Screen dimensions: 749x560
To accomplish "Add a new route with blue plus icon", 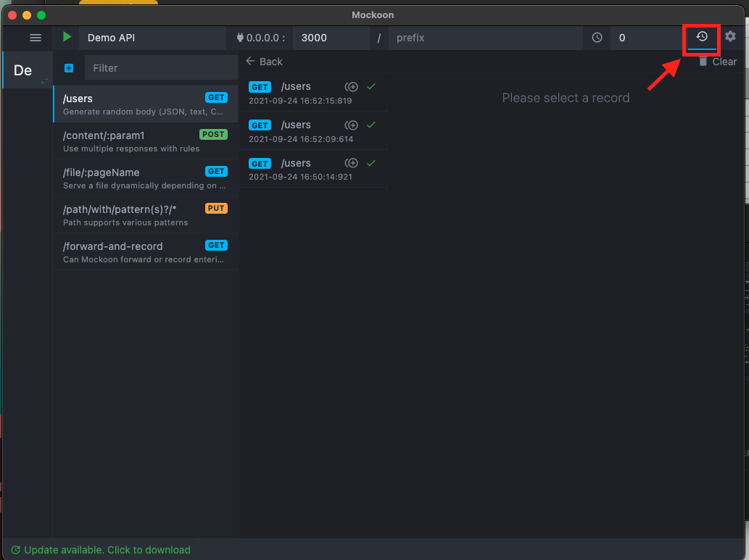I will point(69,67).
